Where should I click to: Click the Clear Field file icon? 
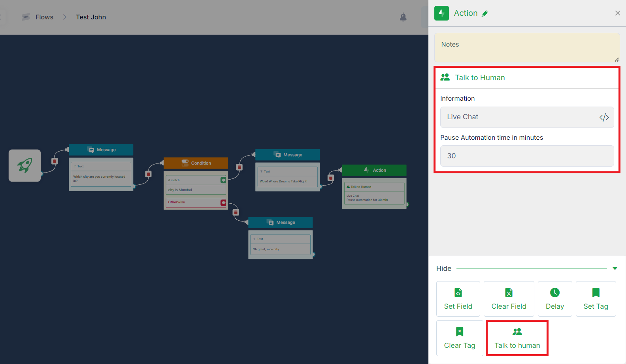point(509,293)
